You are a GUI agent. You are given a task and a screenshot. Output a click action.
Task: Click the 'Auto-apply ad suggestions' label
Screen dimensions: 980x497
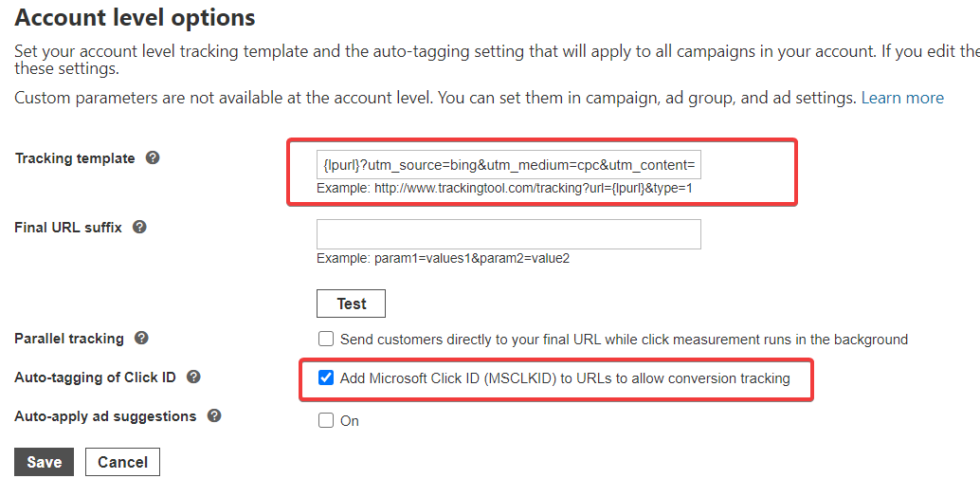coord(105,416)
